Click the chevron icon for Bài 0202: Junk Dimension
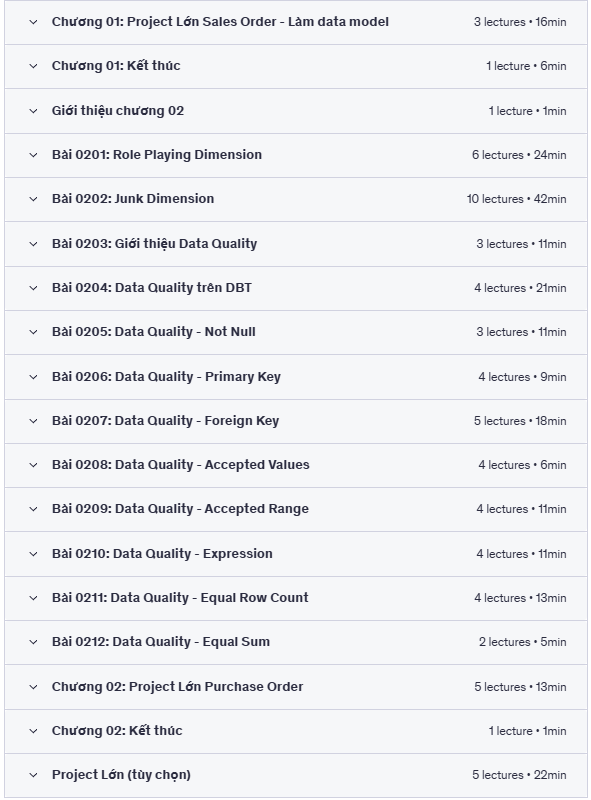Viewport: 591px width, 800px height. tap(33, 199)
